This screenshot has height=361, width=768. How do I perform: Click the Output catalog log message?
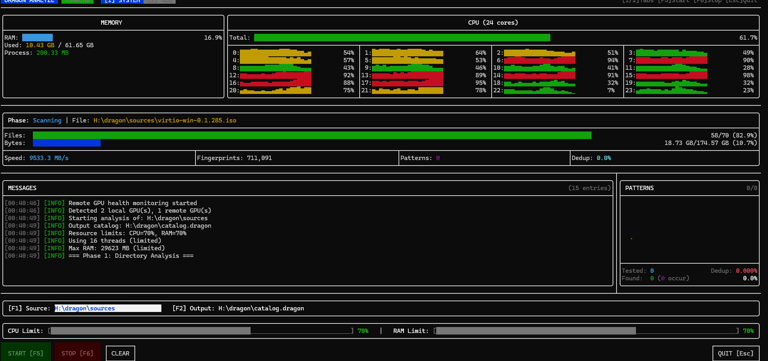[x=140, y=226]
